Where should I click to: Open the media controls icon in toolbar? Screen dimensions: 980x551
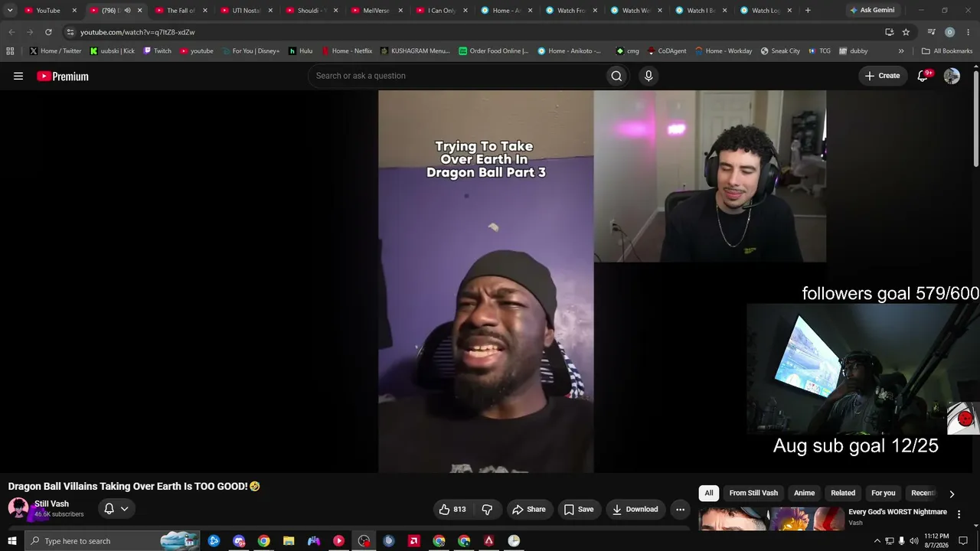point(931,32)
